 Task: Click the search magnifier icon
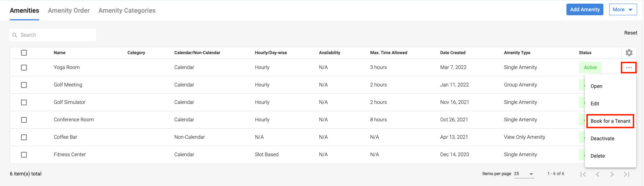tap(15, 35)
